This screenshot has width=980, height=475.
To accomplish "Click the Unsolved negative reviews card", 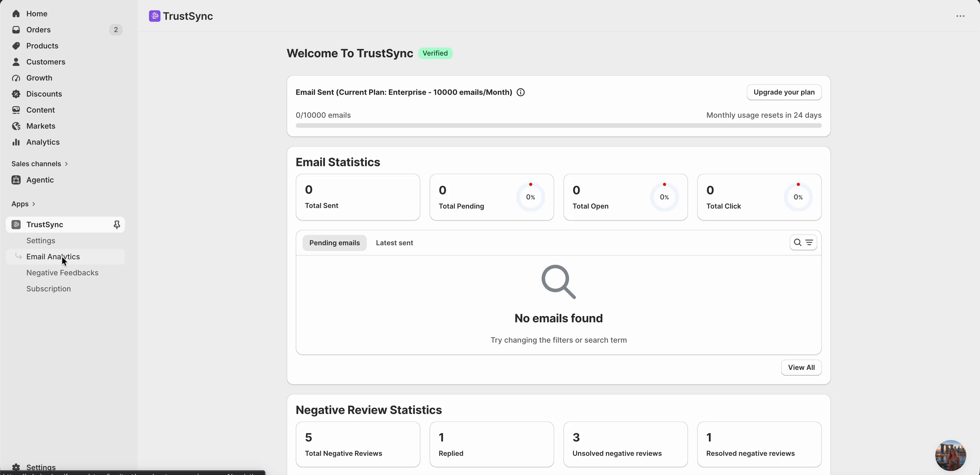I will point(626,444).
